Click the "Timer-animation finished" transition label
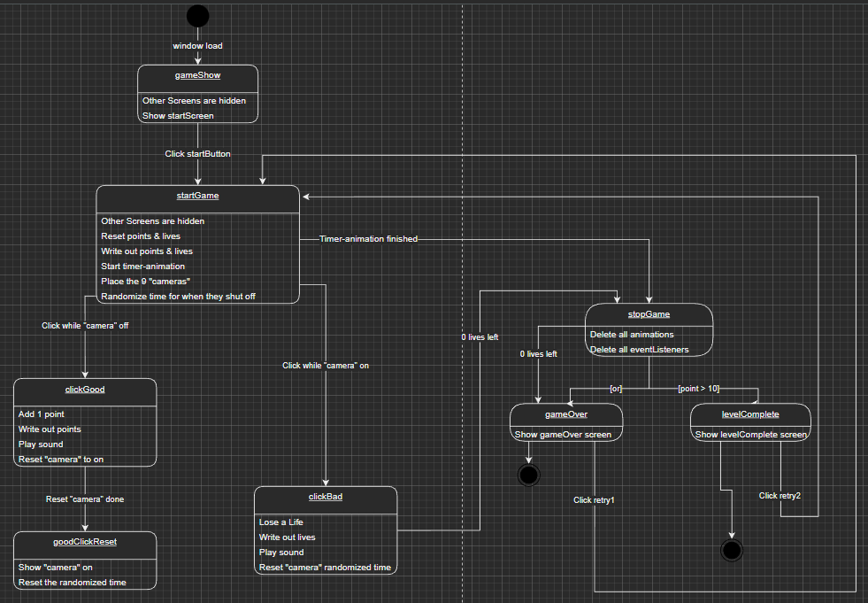The image size is (868, 603). [x=368, y=239]
